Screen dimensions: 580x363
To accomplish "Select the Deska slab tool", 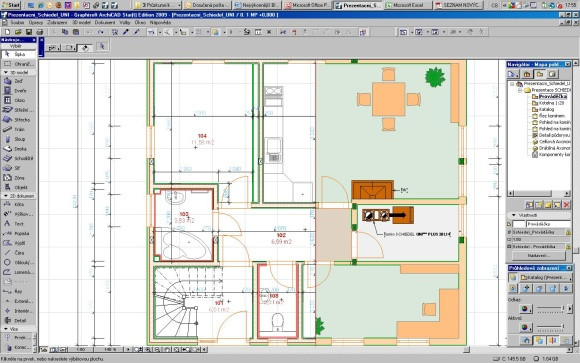I will coord(18,149).
